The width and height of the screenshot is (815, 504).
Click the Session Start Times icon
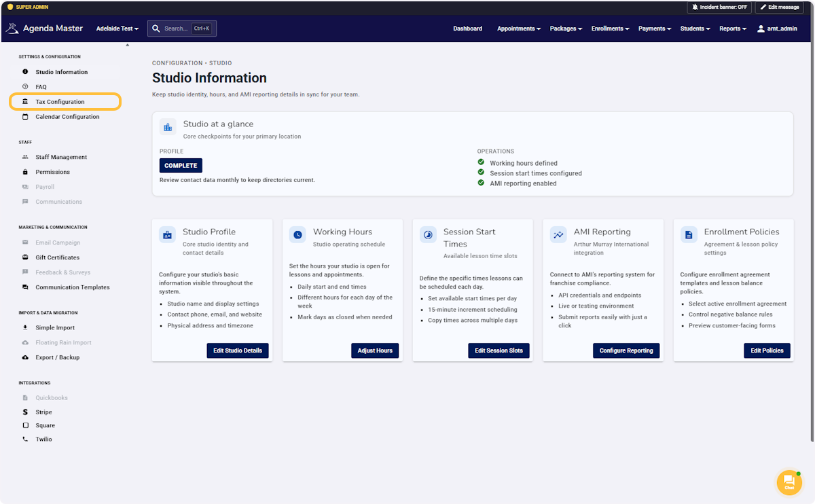pos(428,235)
